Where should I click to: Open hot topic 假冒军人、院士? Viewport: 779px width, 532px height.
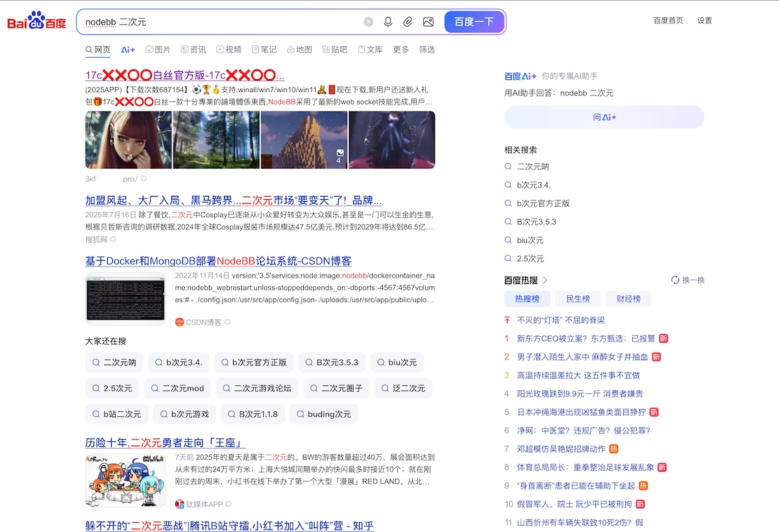pyautogui.click(x=574, y=504)
